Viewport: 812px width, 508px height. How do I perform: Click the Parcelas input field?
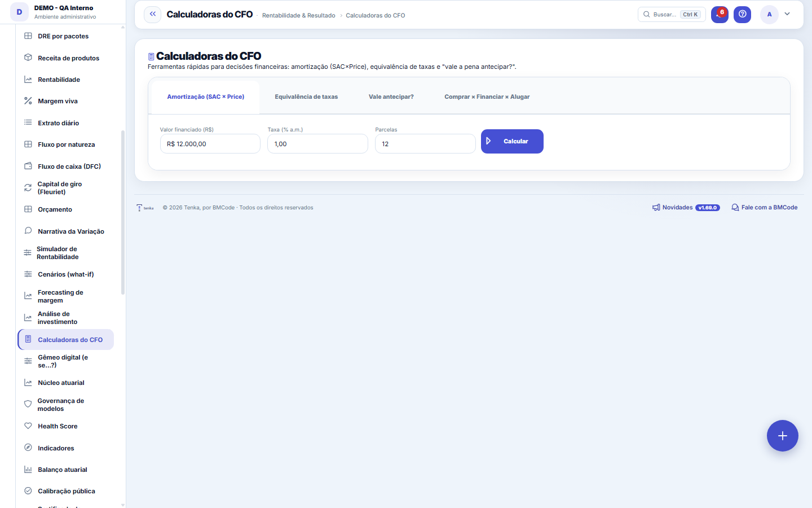click(426, 144)
